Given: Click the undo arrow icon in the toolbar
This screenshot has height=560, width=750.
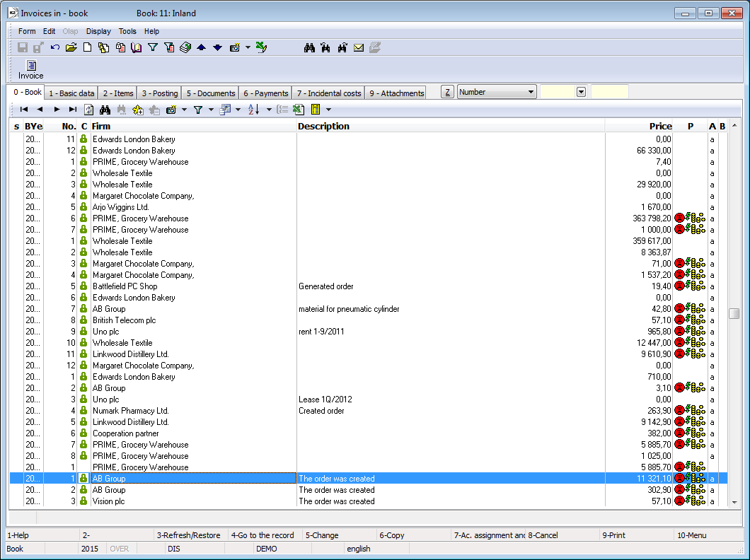Looking at the screenshot, I should pos(55,47).
